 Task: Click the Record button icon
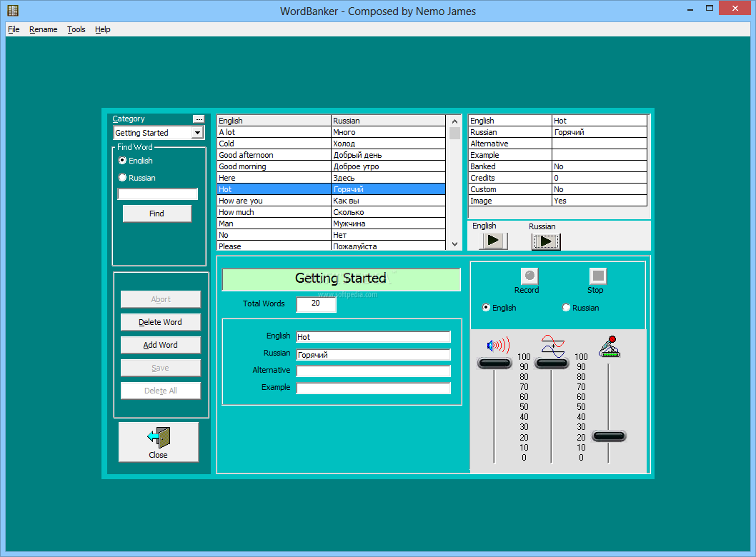point(529,276)
